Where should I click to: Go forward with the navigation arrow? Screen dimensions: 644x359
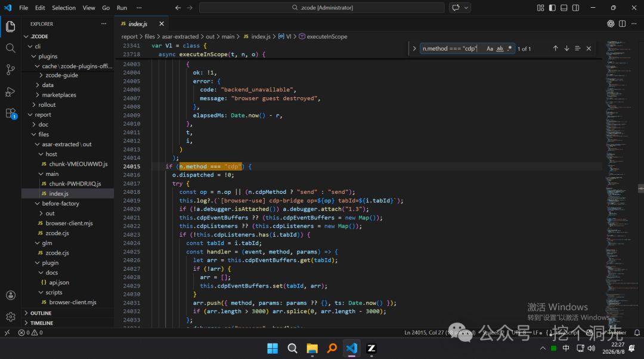(x=190, y=8)
